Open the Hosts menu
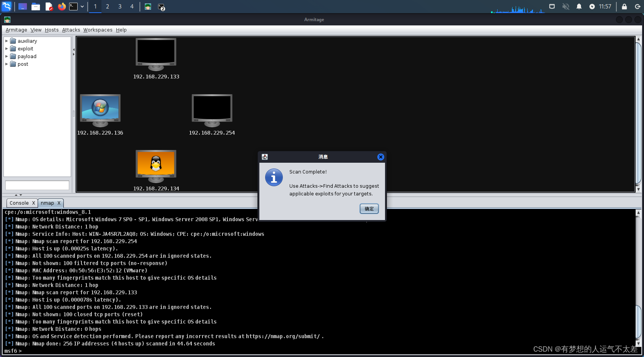 (52, 30)
